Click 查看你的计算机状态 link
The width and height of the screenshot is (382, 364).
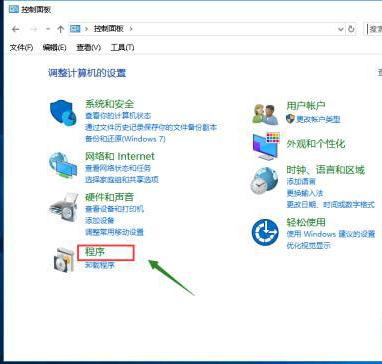point(118,116)
